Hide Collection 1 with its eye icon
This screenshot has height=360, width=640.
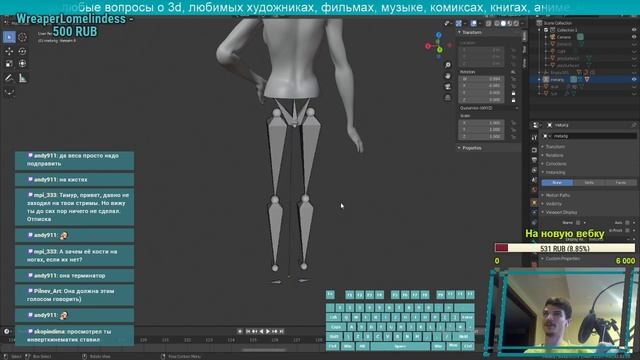(634, 30)
